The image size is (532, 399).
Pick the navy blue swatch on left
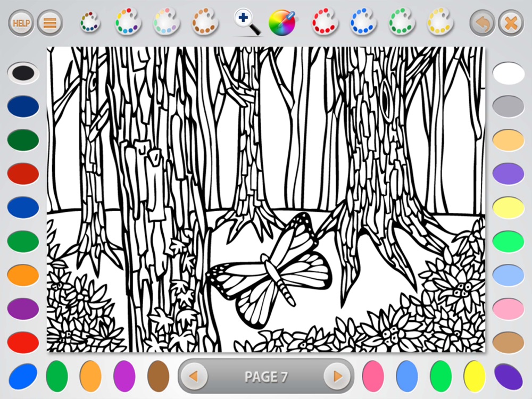(23, 106)
